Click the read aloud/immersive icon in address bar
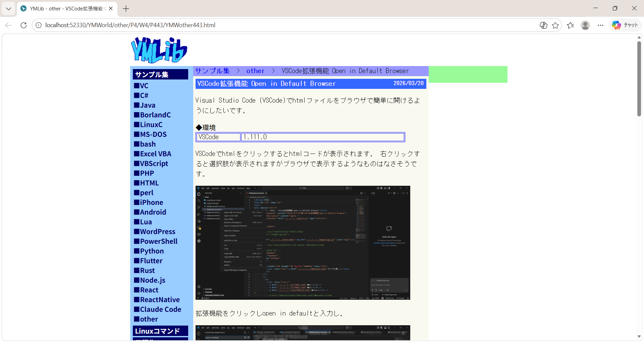The image size is (644, 342). (x=543, y=25)
